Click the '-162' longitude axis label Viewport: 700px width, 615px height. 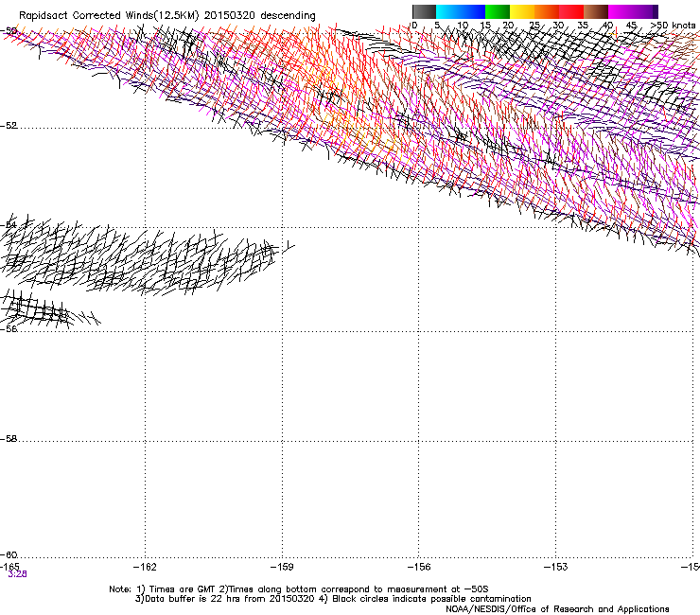point(145,567)
